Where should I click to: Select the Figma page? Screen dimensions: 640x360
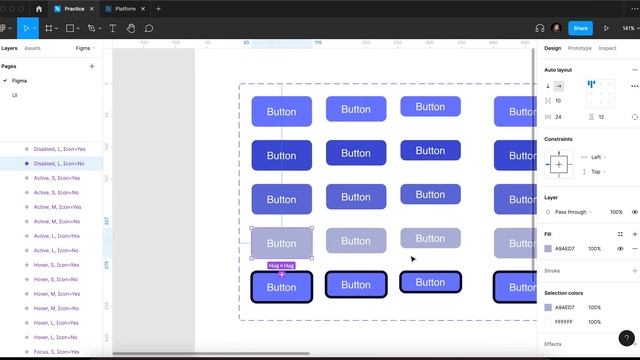click(19, 81)
